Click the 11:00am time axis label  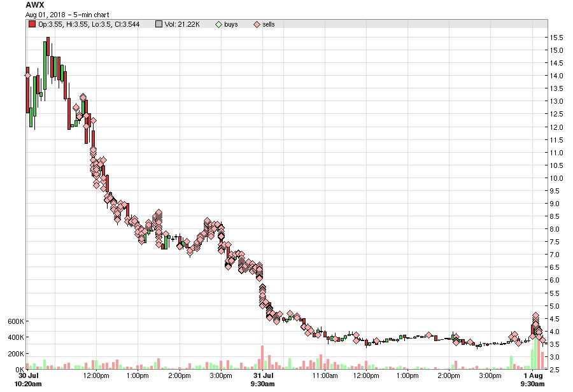click(325, 375)
